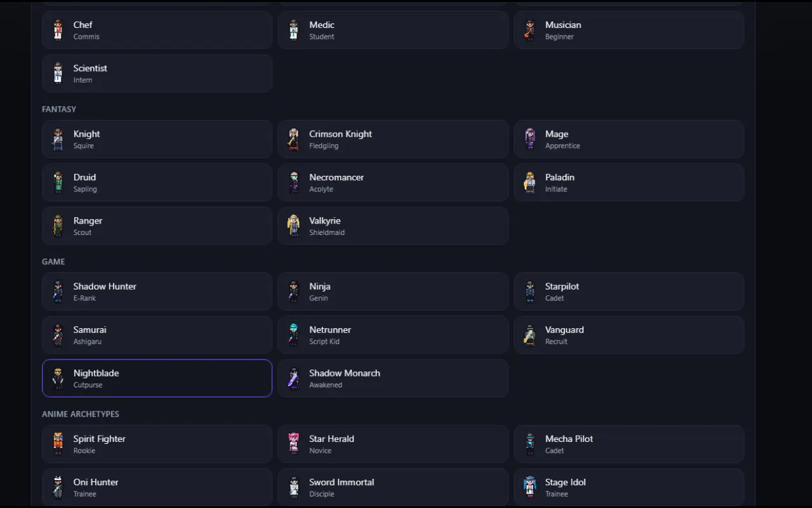Click the Star Herald pink sprite

pyautogui.click(x=294, y=444)
